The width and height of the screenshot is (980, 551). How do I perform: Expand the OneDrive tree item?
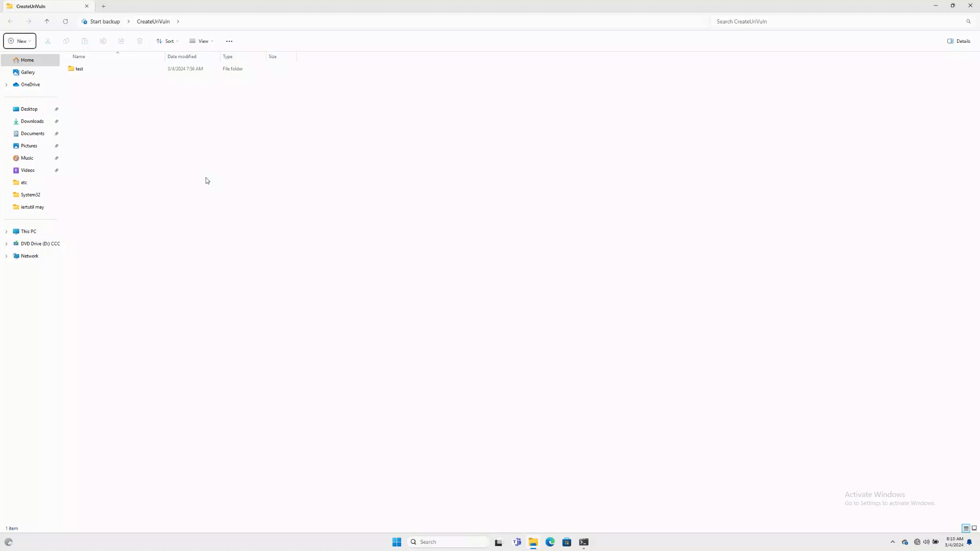(6, 84)
